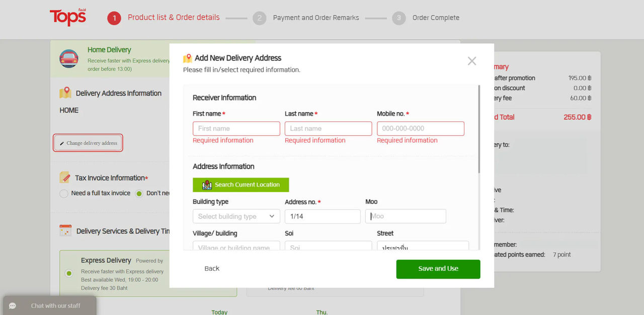Click the map pin icon beside Add New Delivery Address

(188, 58)
